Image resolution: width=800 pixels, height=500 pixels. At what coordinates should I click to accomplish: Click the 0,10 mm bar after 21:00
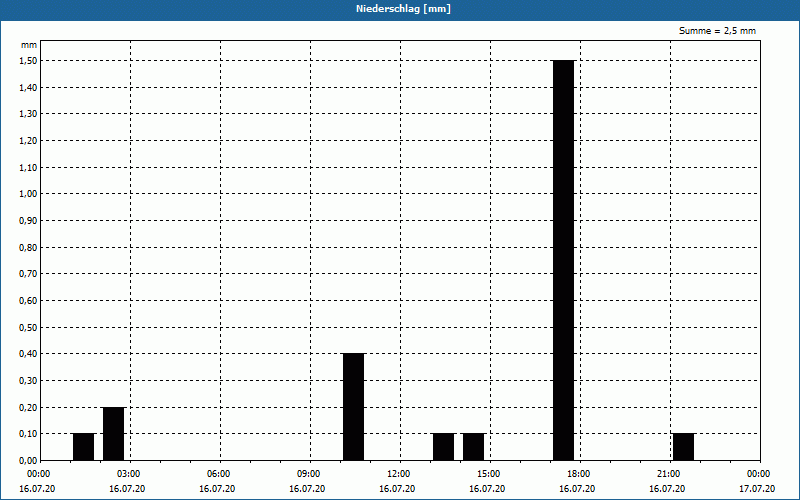pyautogui.click(x=684, y=447)
